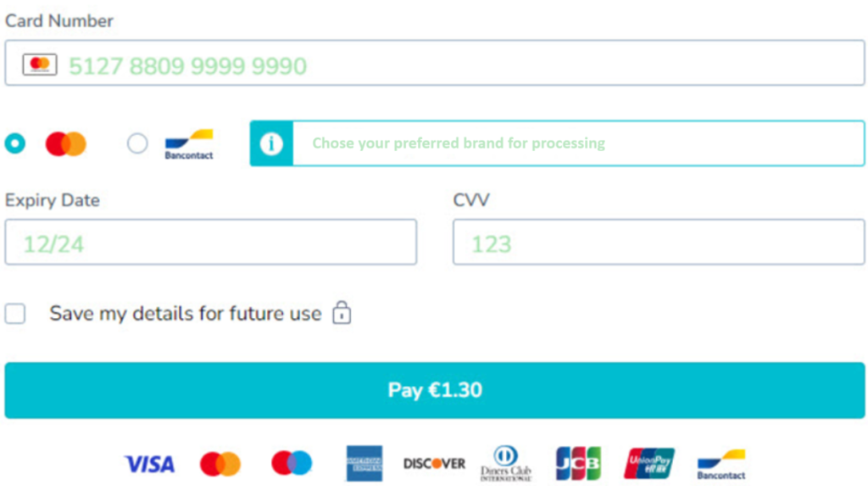The image size is (868, 486).
Task: Click into the Card Number field
Action: tap(458, 64)
